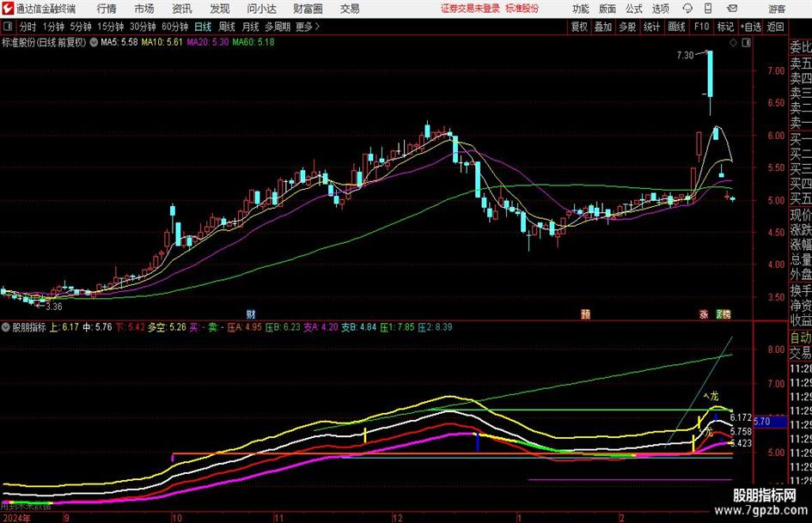Open the 财富圈 menu

point(308,9)
